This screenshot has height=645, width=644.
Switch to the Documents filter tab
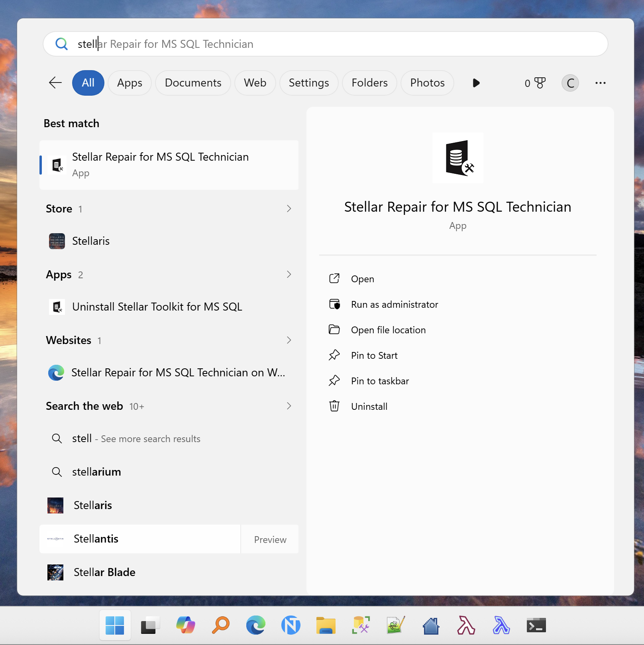pos(193,83)
